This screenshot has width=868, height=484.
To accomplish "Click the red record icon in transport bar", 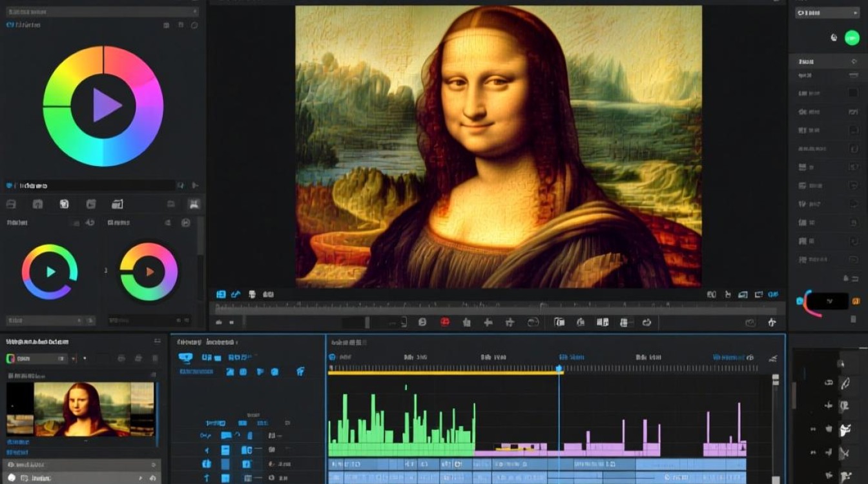I will click(445, 321).
